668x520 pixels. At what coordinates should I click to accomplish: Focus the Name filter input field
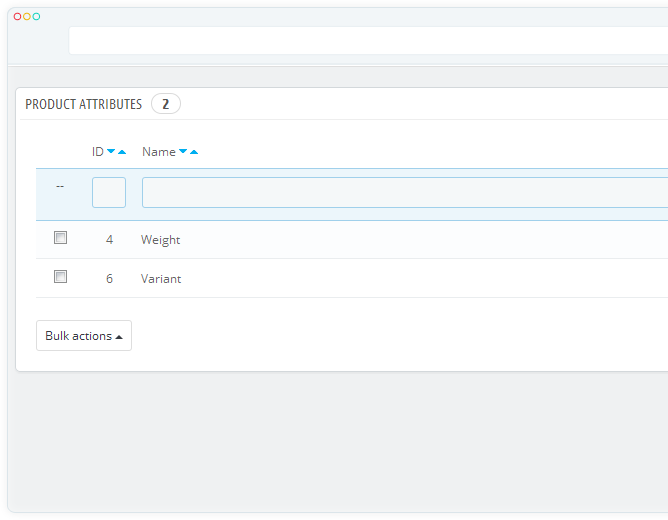pos(405,192)
